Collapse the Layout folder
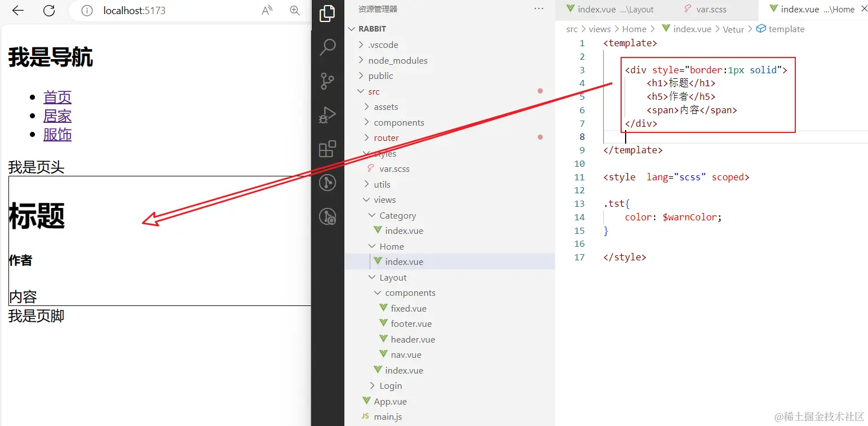Image resolution: width=868 pixels, height=426 pixels. tap(373, 277)
